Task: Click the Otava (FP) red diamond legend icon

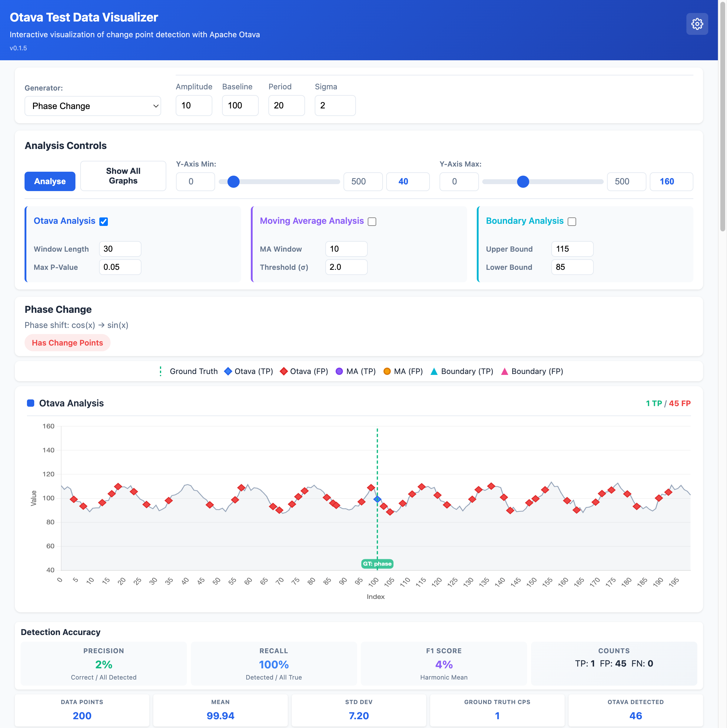Action: tap(284, 371)
